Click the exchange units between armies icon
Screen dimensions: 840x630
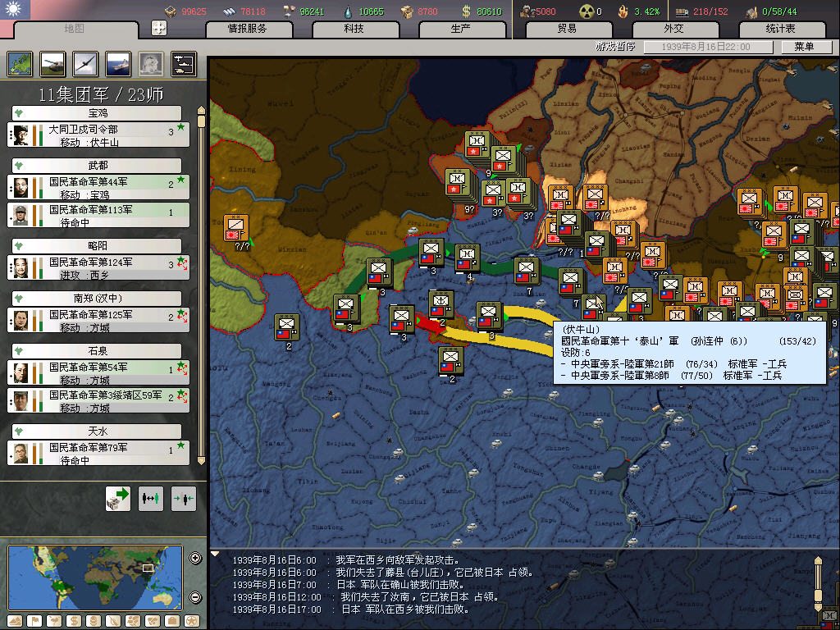point(151,499)
